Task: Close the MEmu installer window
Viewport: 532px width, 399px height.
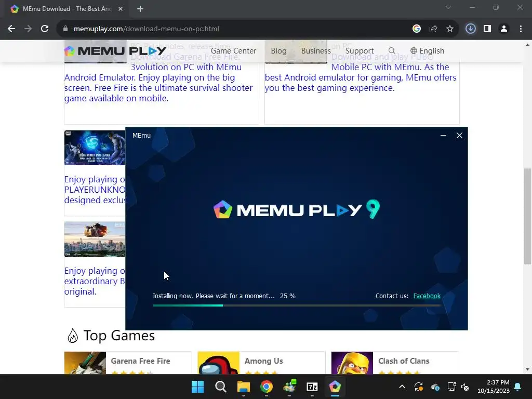Action: pos(459,136)
